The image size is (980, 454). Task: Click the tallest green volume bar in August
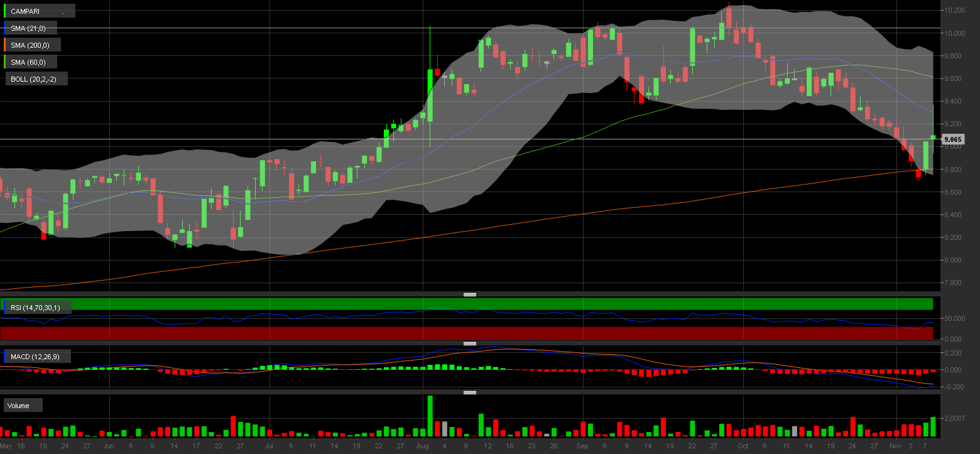[x=430, y=416]
